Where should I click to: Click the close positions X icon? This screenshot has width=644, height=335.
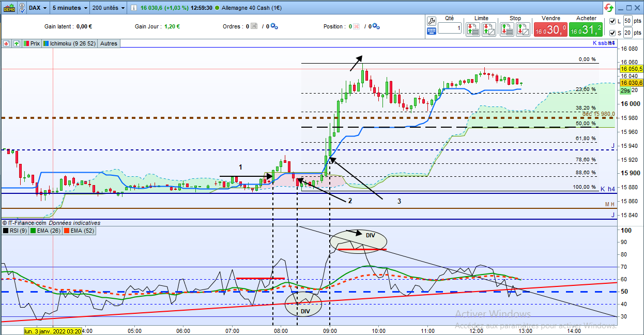pyautogui.click(x=357, y=26)
